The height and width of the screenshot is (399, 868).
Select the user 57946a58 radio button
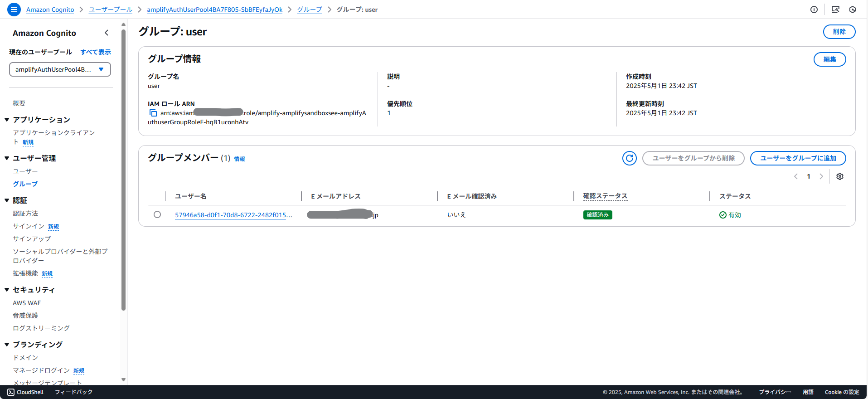tap(157, 214)
